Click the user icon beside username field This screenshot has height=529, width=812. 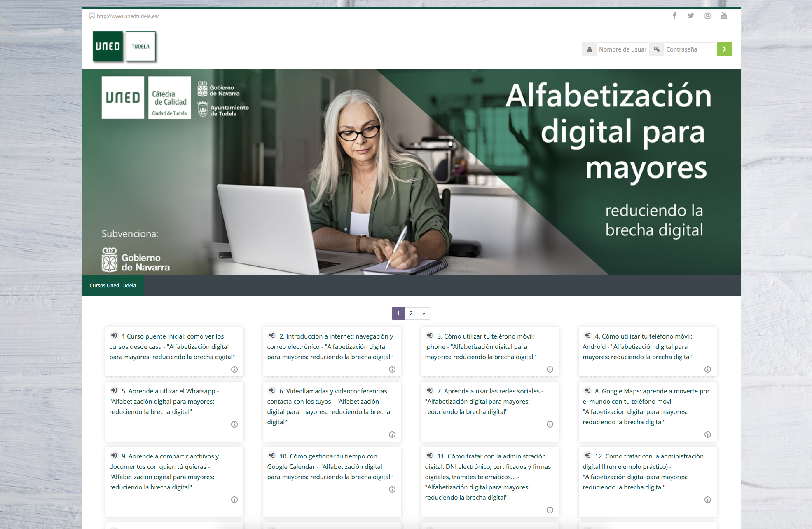(590, 49)
